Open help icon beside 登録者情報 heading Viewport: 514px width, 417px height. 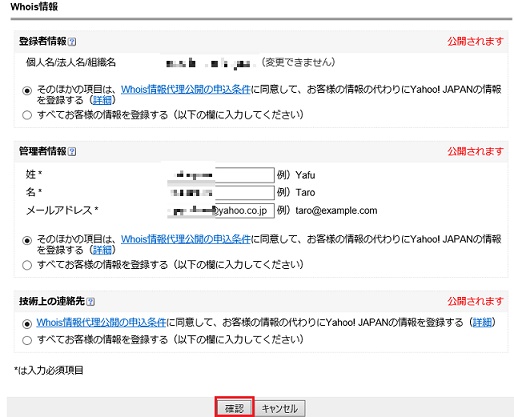tap(72, 42)
